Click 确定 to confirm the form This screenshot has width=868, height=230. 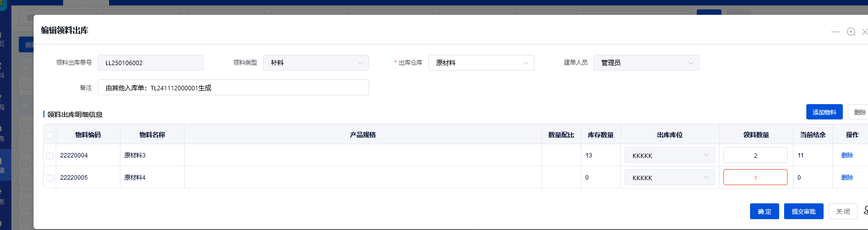[764, 211]
